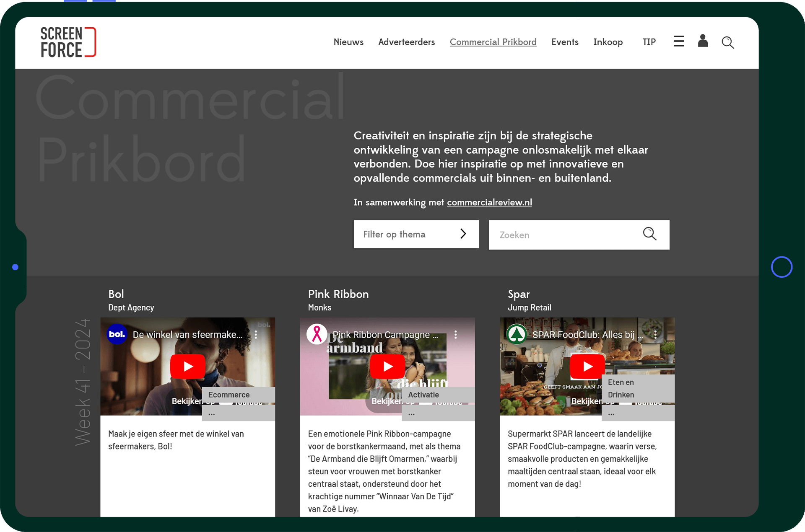Image resolution: width=805 pixels, height=532 pixels.
Task: Play the Bol YouTube video
Action: click(x=187, y=367)
